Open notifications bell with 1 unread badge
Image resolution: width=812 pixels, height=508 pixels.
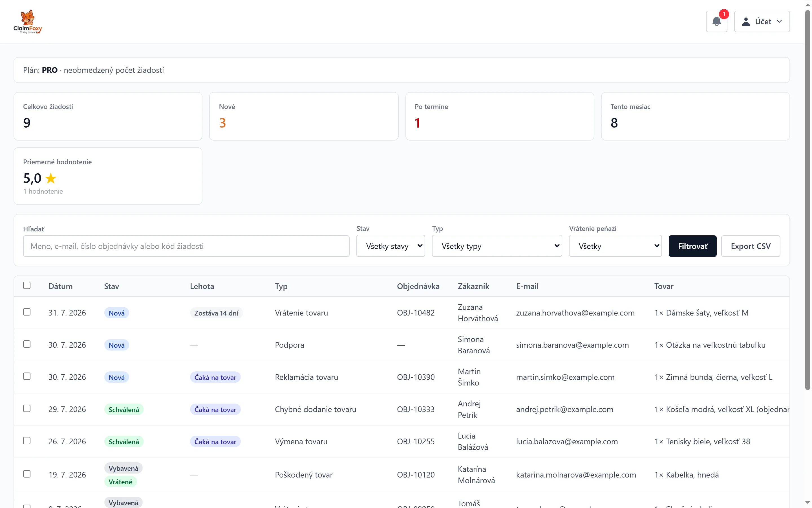(x=716, y=21)
